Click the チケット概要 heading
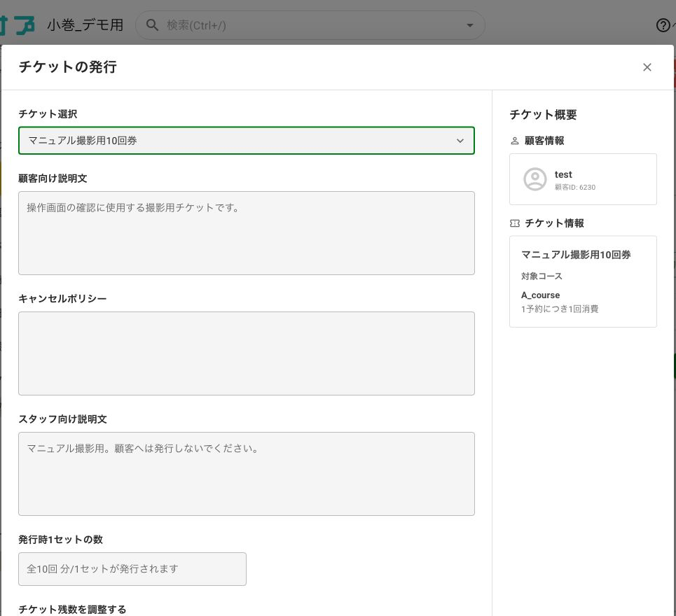 click(x=543, y=115)
